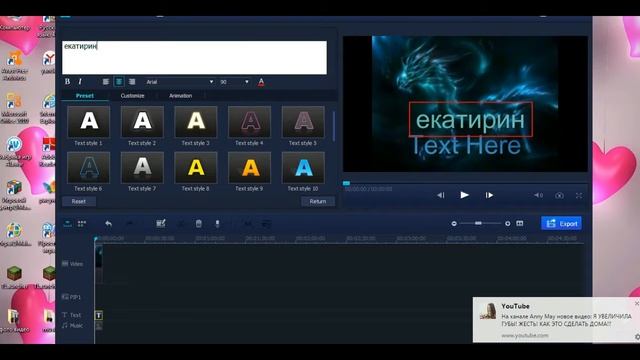This screenshot has height=360, width=640.
Task: Open notification settings gear icon
Action: (637, 337)
